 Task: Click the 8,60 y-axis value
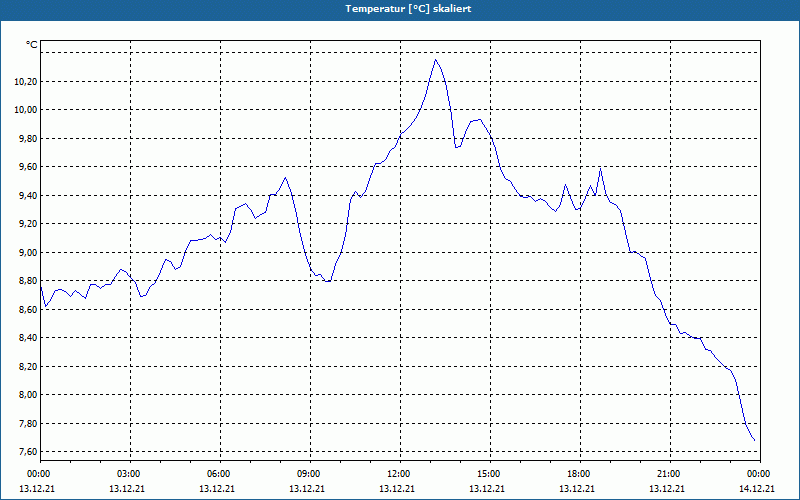pos(30,309)
